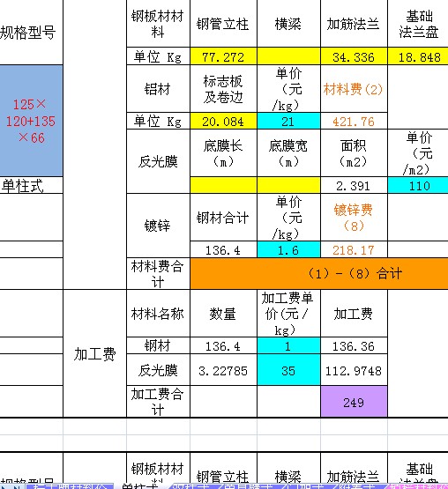The image size is (448, 489).
Task: Select the cyan cell containing 110
Action: click(x=418, y=185)
